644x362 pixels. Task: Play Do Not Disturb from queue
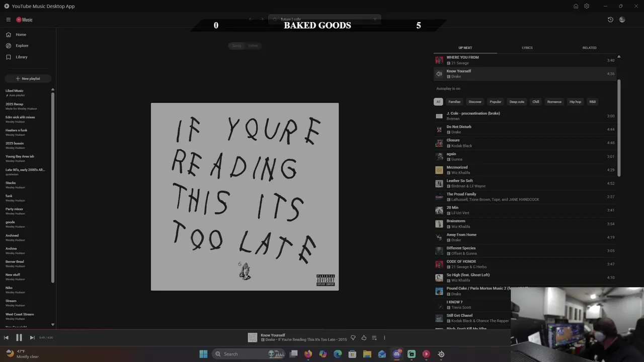coord(525,129)
